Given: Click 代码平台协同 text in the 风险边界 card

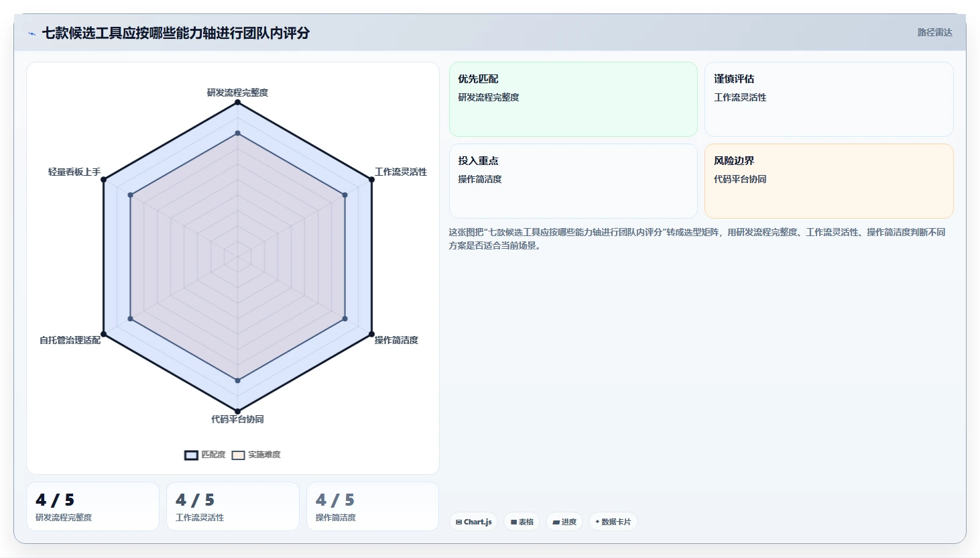Looking at the screenshot, I should tap(740, 179).
